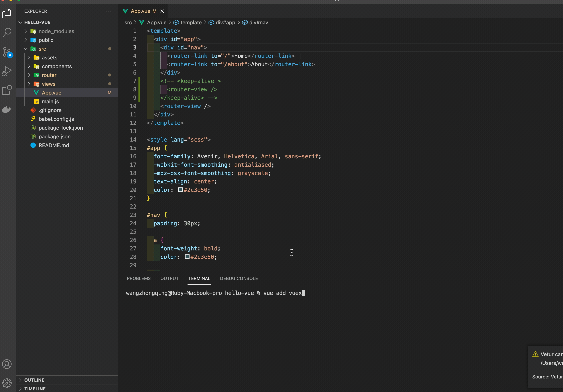Click the div#app breadcrumb symbol icon

click(211, 23)
